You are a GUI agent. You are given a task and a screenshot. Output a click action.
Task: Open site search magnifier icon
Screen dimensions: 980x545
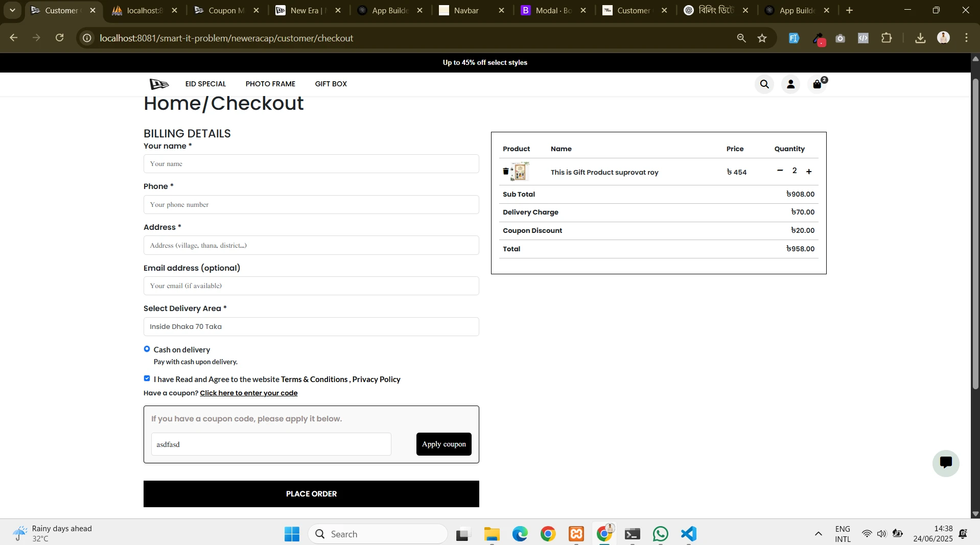click(x=764, y=84)
